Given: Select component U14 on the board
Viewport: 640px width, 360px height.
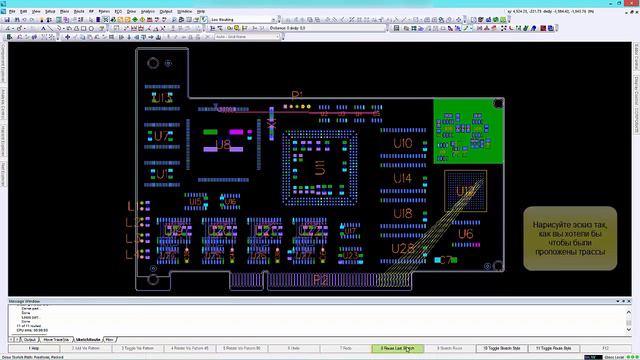Looking at the screenshot, I should [x=403, y=178].
